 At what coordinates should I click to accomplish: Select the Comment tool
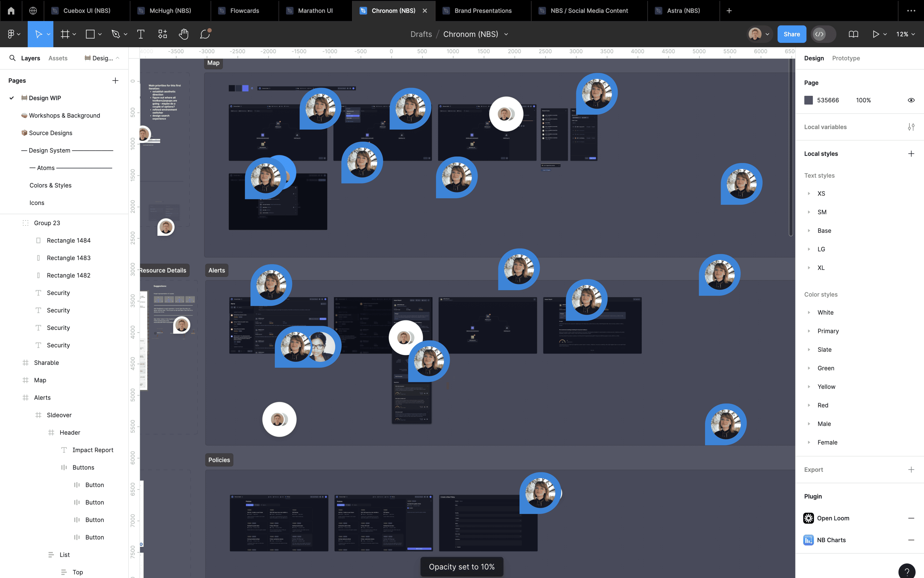(205, 34)
